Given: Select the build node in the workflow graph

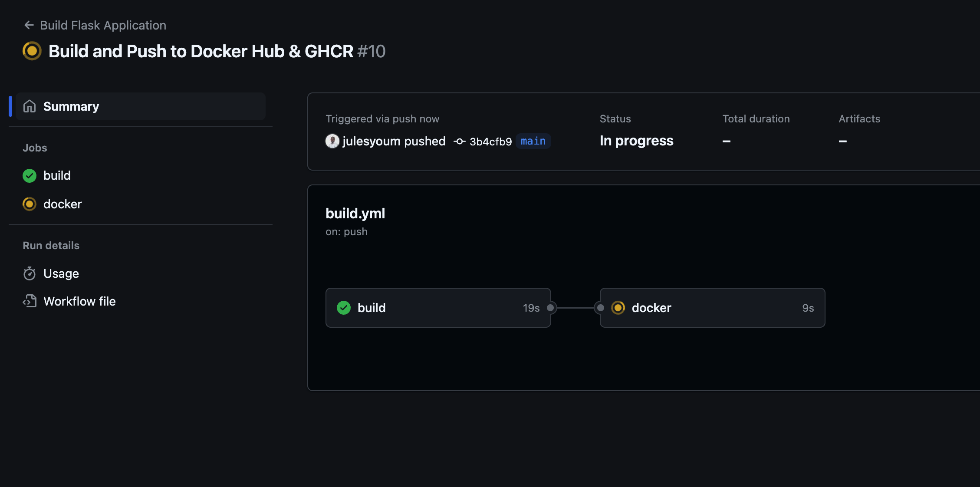Looking at the screenshot, I should pos(437,308).
